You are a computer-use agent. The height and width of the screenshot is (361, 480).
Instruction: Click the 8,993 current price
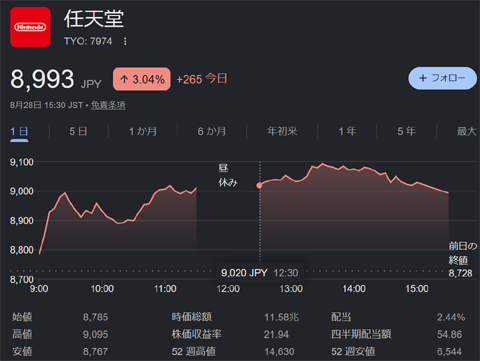[42, 79]
